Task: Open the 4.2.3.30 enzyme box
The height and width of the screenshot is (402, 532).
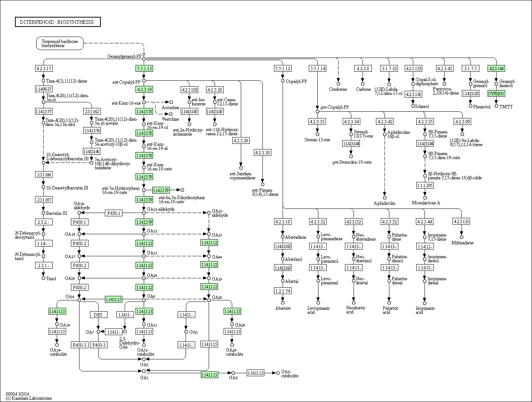Action: click(262, 152)
